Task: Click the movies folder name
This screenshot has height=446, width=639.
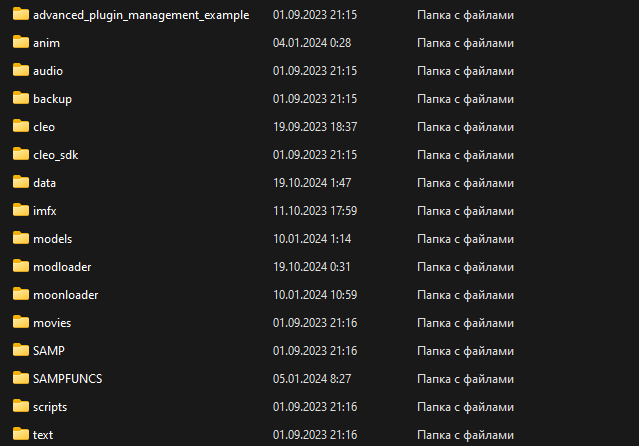Action: [52, 323]
